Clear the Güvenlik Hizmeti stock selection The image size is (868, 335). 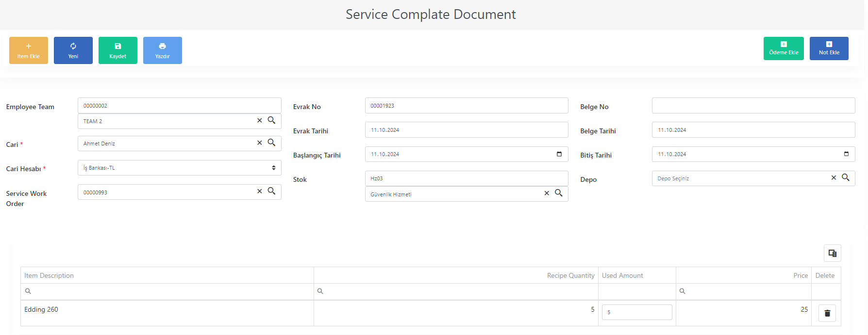click(x=547, y=193)
